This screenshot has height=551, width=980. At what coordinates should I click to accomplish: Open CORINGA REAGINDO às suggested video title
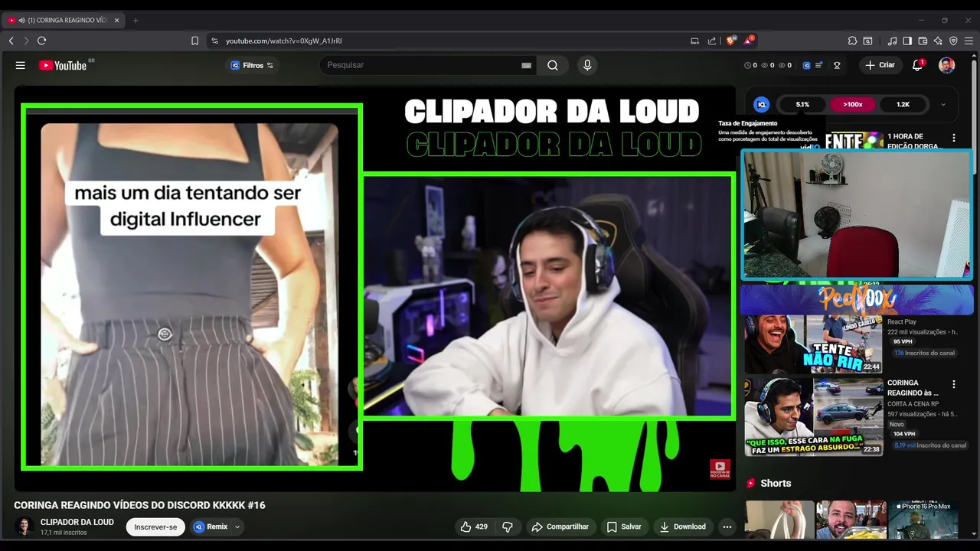[x=913, y=387]
